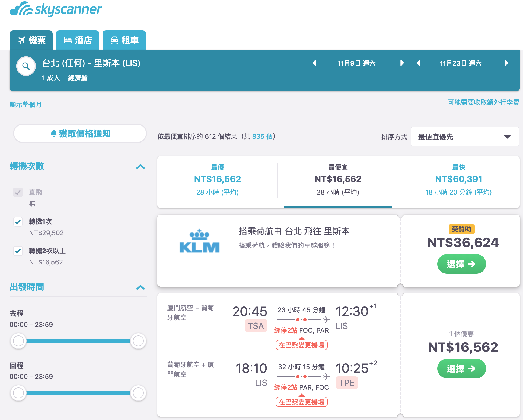Click 1 成人 passenger text
The width and height of the screenshot is (523, 420).
[51, 78]
